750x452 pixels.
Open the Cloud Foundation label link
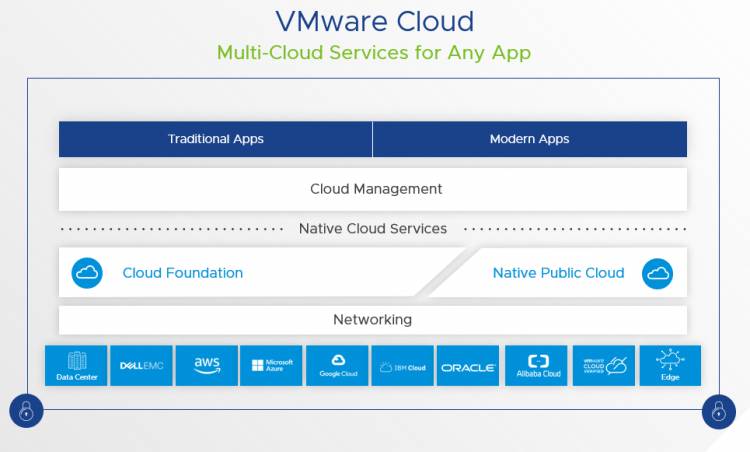coord(182,273)
